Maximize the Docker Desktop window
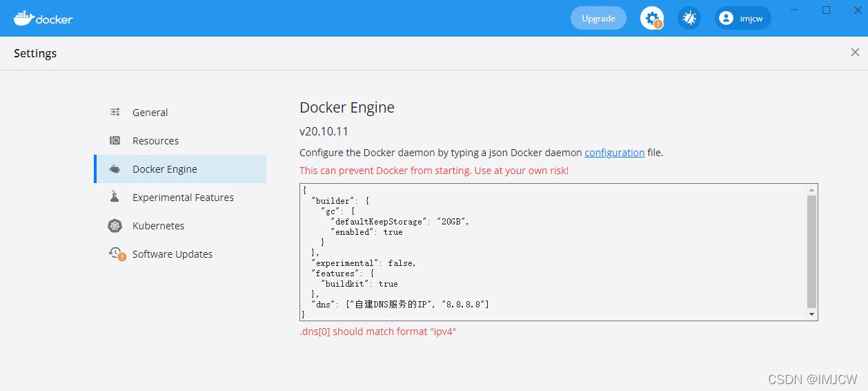868x391 pixels. click(826, 10)
